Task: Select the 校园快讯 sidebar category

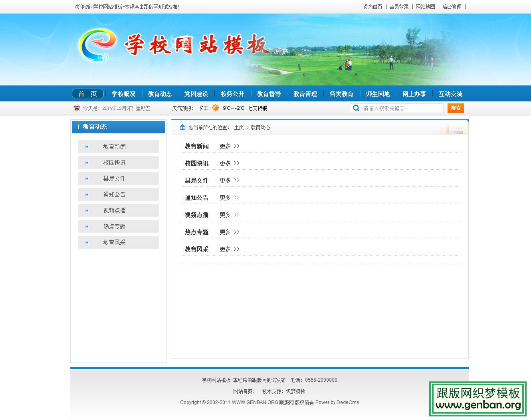Action: click(114, 162)
